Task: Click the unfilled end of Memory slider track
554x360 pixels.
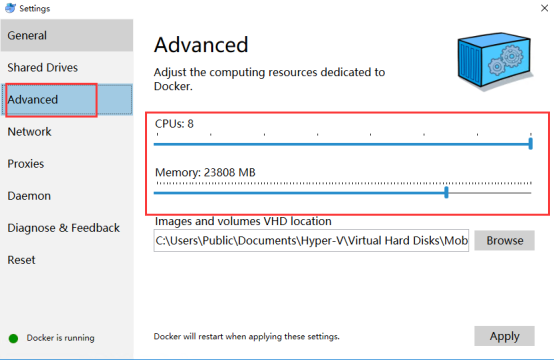Action: [x=490, y=193]
